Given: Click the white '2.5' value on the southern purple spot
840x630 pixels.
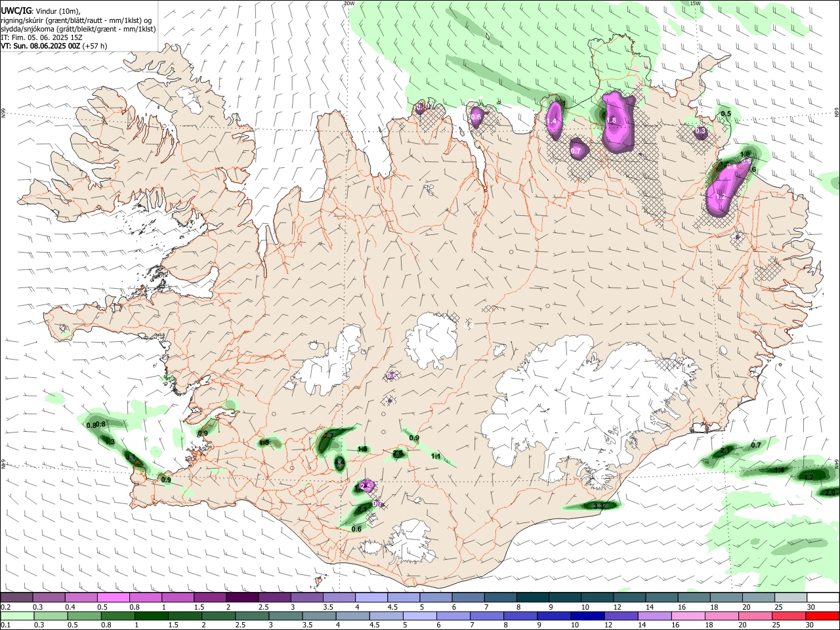Looking at the screenshot, I should tap(366, 486).
